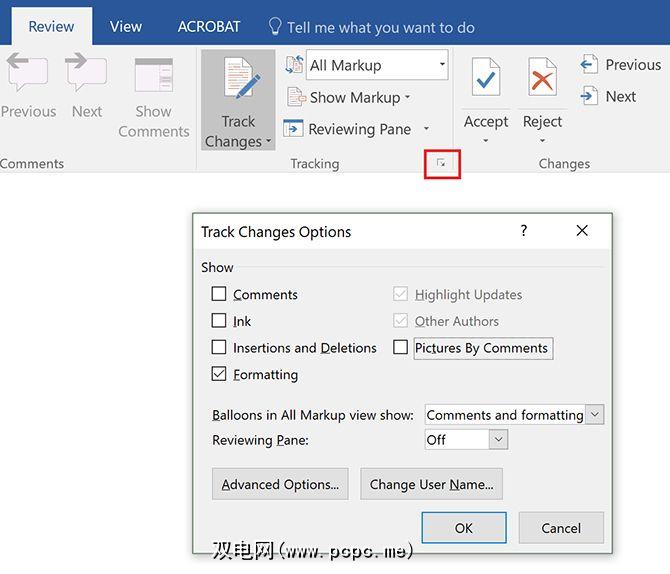
Task: Switch to the ACROBAT tab
Action: point(209,26)
